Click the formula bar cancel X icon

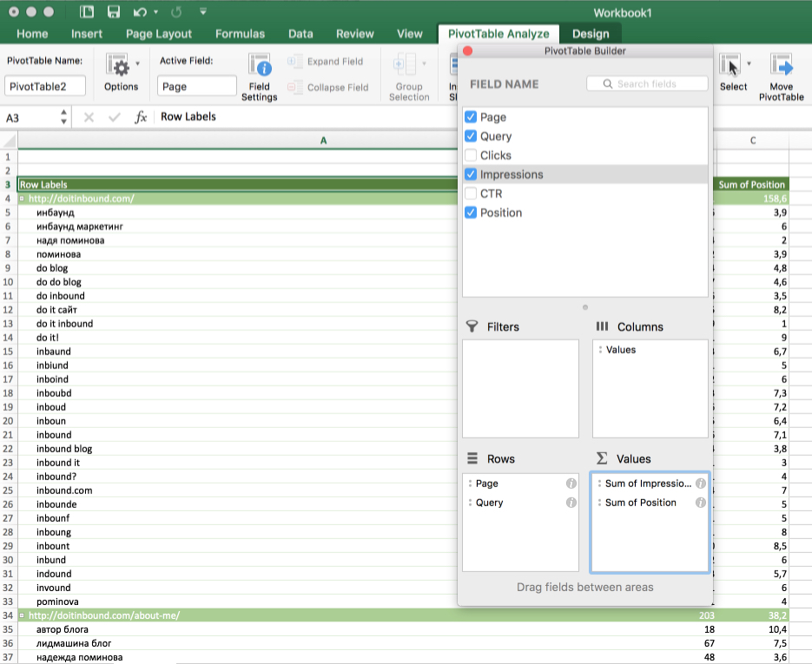(x=89, y=117)
